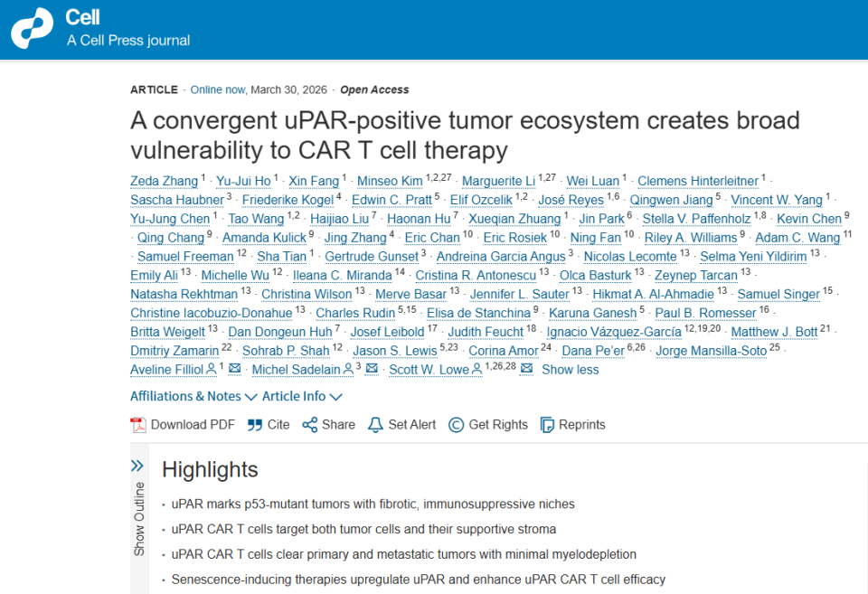The width and height of the screenshot is (868, 594).
Task: Open author Vincent W. Yang link
Action: (x=777, y=200)
